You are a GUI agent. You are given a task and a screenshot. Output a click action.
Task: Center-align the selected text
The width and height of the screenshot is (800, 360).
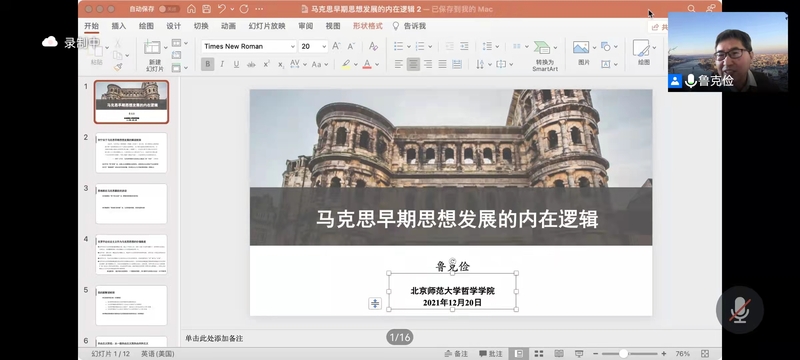tap(413, 64)
